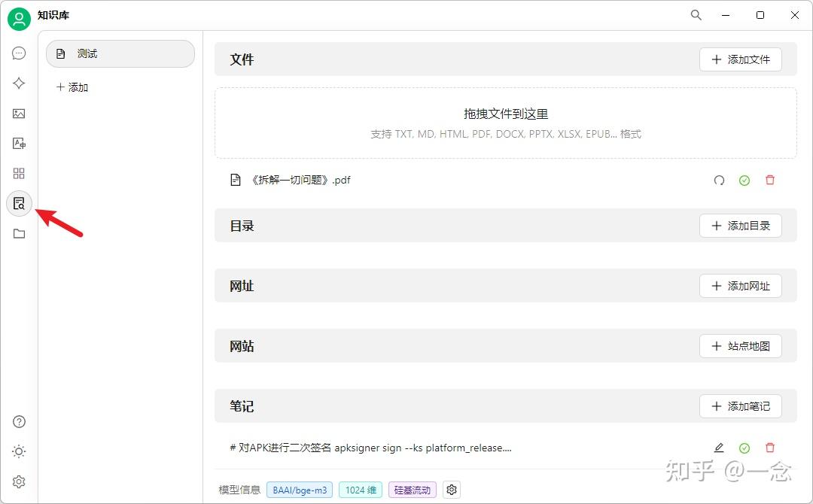This screenshot has width=813, height=504.
Task: Click the BAAI/bge-m3 model tag
Action: coord(300,490)
